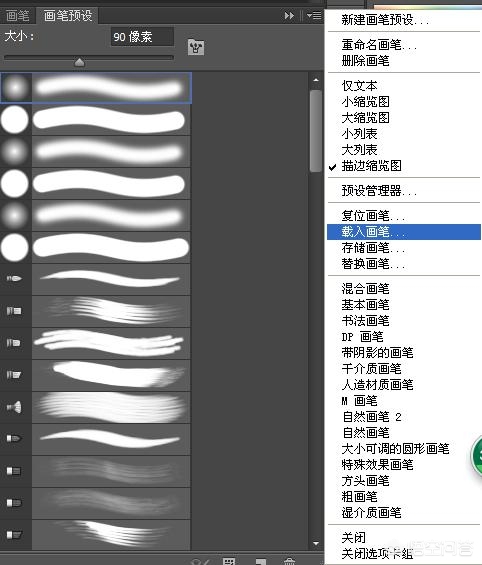Load the 书法画笔 brush set

click(365, 321)
